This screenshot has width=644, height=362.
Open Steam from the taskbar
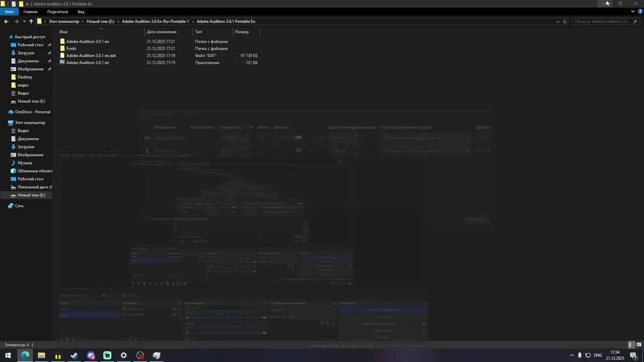pyautogui.click(x=74, y=355)
